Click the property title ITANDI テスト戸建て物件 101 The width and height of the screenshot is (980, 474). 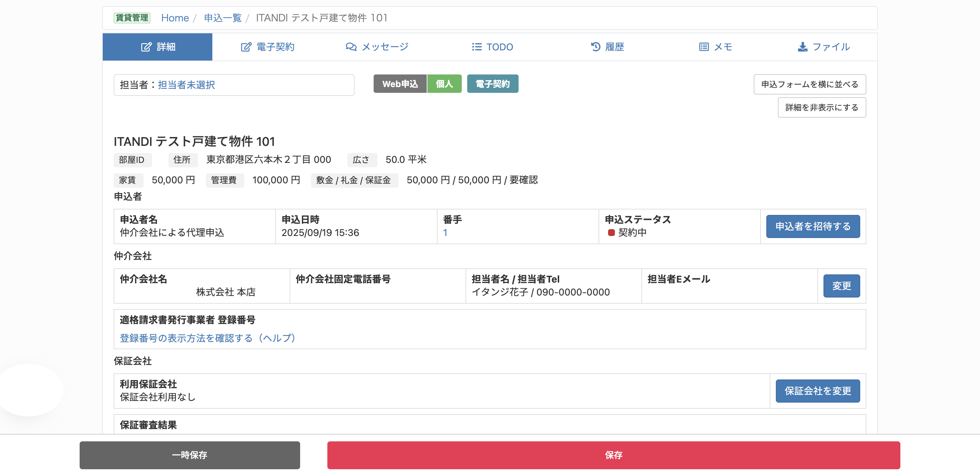tap(194, 141)
